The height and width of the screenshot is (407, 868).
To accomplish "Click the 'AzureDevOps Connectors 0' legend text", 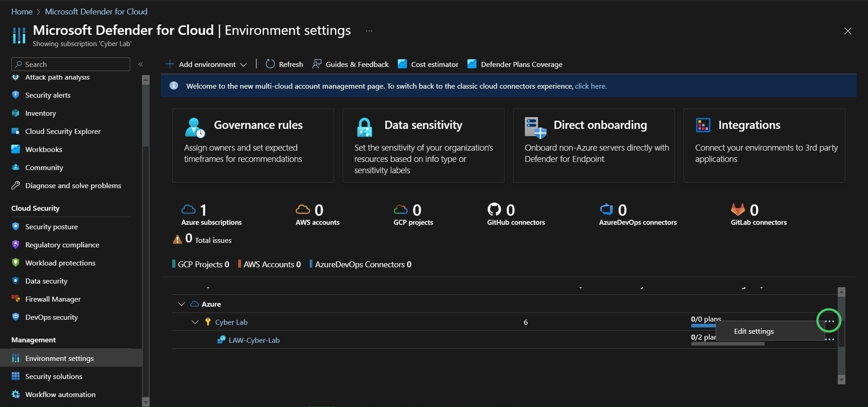I will click(363, 264).
